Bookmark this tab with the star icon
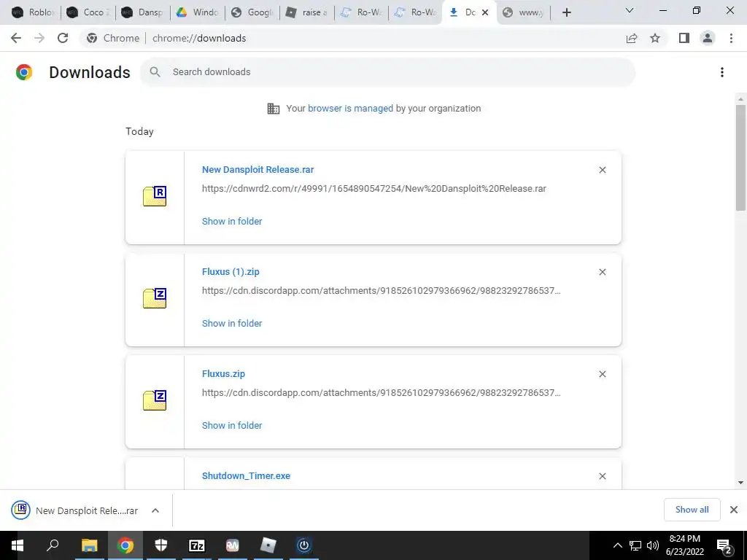747x560 pixels. 655,38
